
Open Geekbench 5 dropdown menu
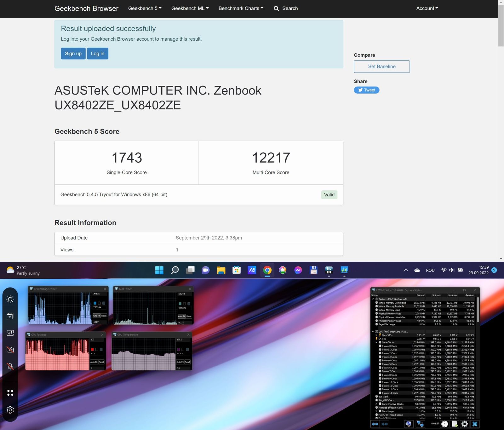click(x=145, y=9)
